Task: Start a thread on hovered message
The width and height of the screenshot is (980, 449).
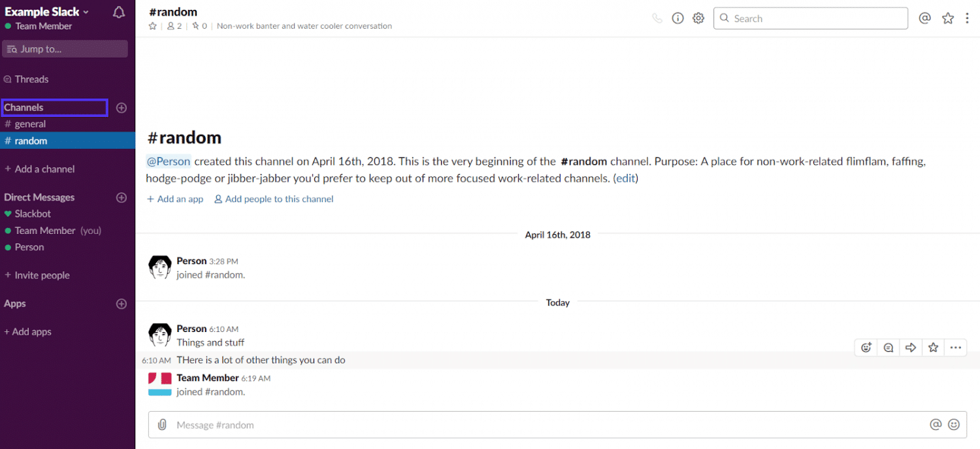Action: (889, 348)
